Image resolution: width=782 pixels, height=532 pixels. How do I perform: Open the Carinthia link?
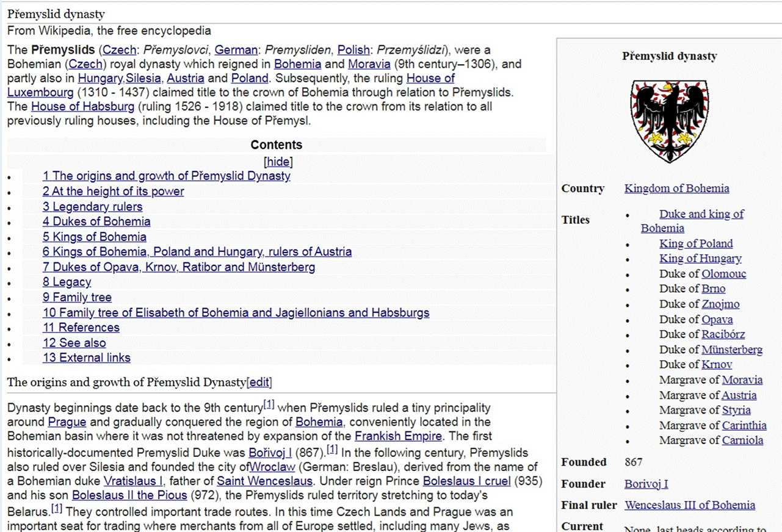744,425
